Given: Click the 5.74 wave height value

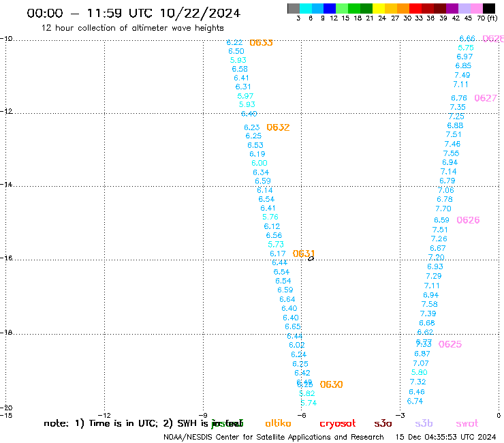Looking at the screenshot, I should pyautogui.click(x=309, y=403).
